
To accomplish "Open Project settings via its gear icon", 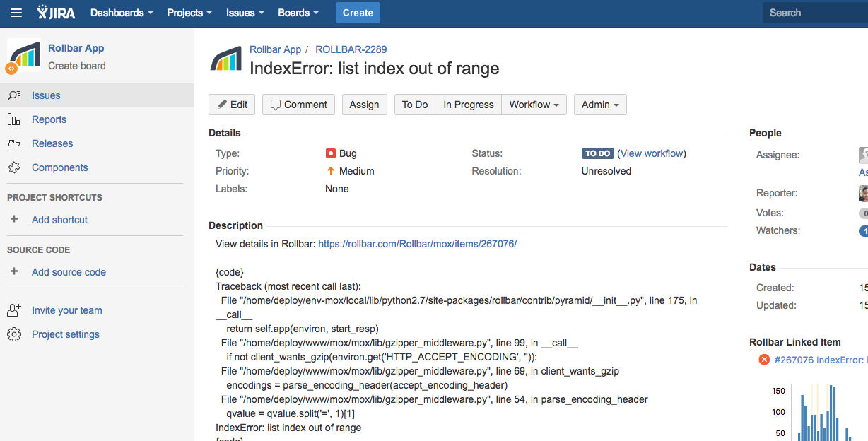I will 14,334.
